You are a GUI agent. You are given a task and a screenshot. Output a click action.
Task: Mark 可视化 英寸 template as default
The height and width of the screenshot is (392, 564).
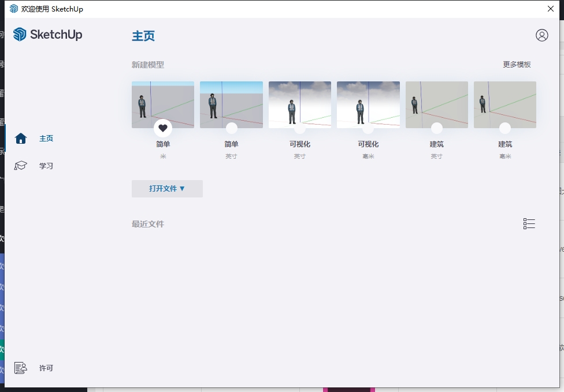(300, 128)
